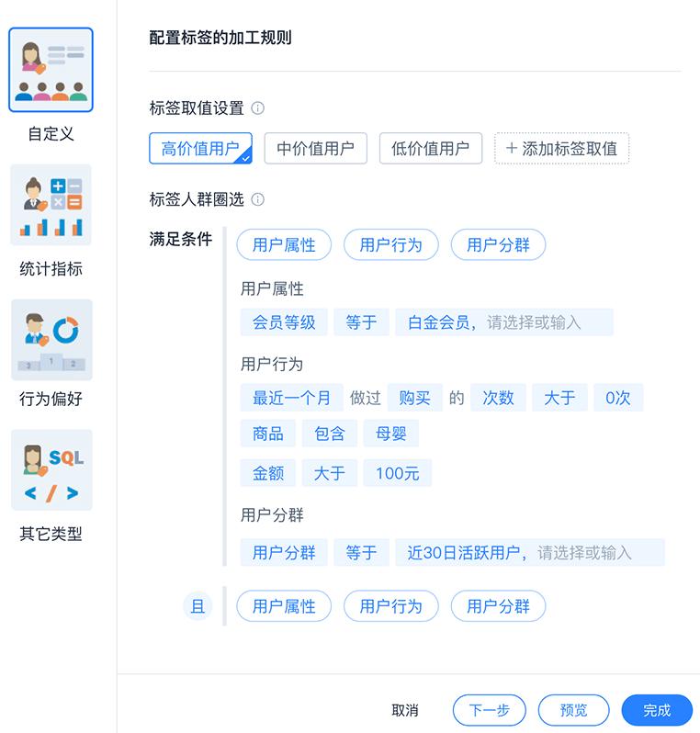Image resolution: width=700 pixels, height=733 pixels.
Task: Choose the 统计指标 tag type icon
Action: (51, 205)
